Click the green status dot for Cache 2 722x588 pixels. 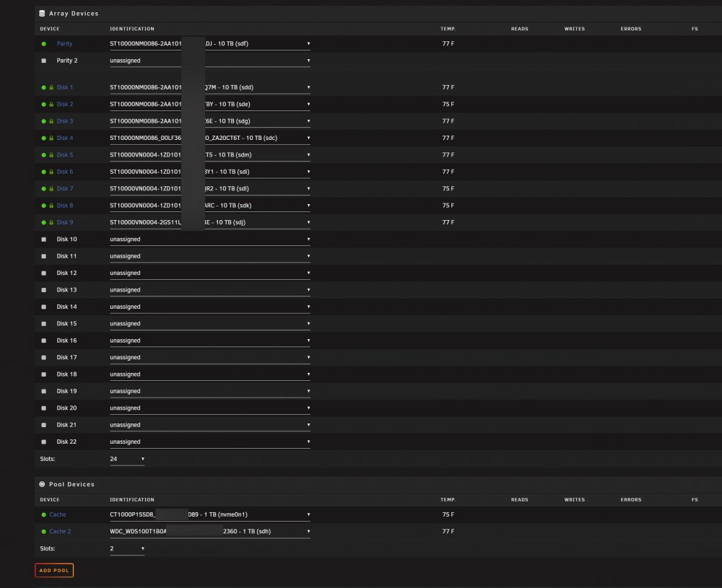click(x=44, y=532)
